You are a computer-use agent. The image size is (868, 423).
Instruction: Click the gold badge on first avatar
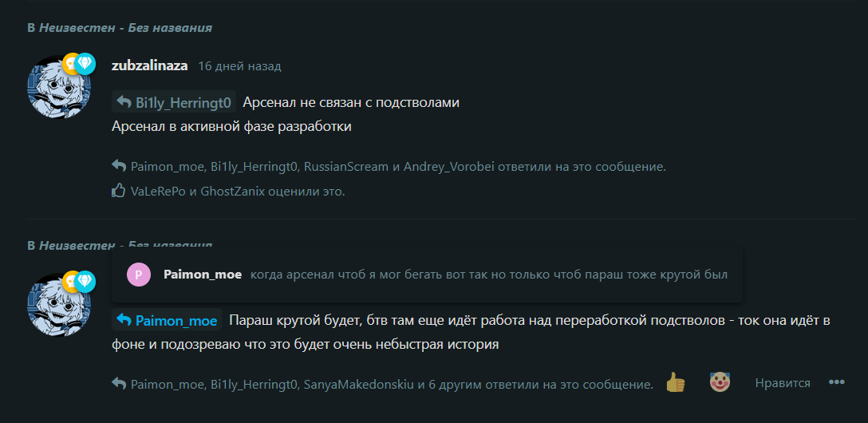tap(72, 64)
